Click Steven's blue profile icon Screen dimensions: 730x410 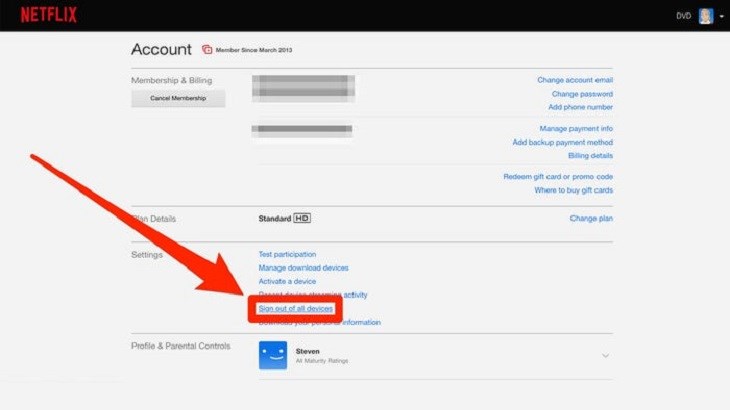[x=273, y=355]
